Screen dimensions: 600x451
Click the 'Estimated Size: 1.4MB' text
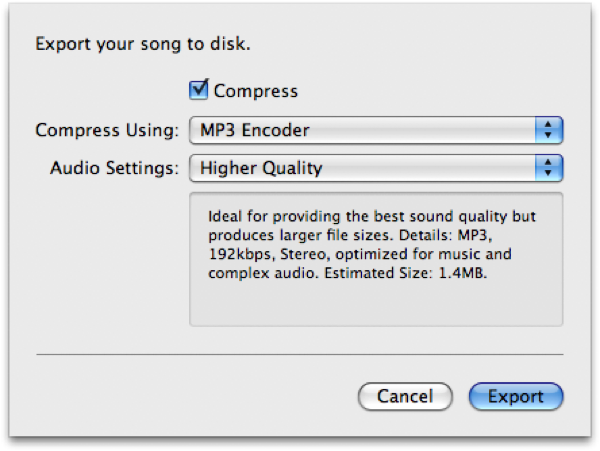[405, 273]
